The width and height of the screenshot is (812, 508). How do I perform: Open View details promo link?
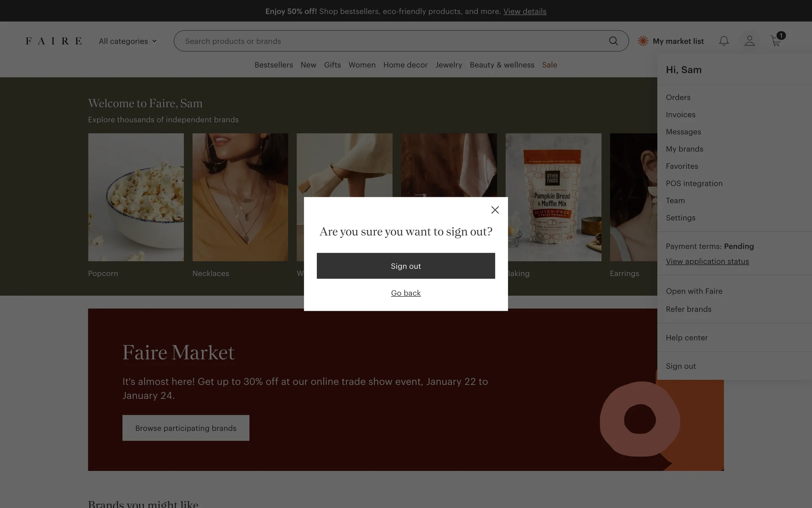pyautogui.click(x=524, y=11)
